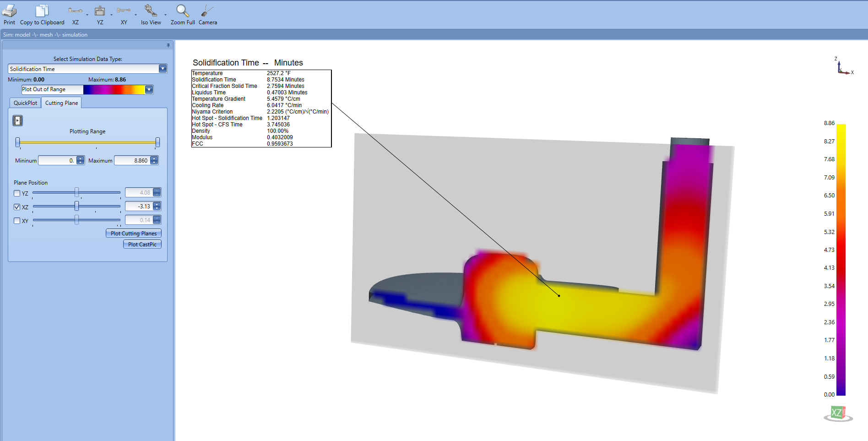
Task: Click the Plotting Range maximum handle
Action: (x=157, y=142)
